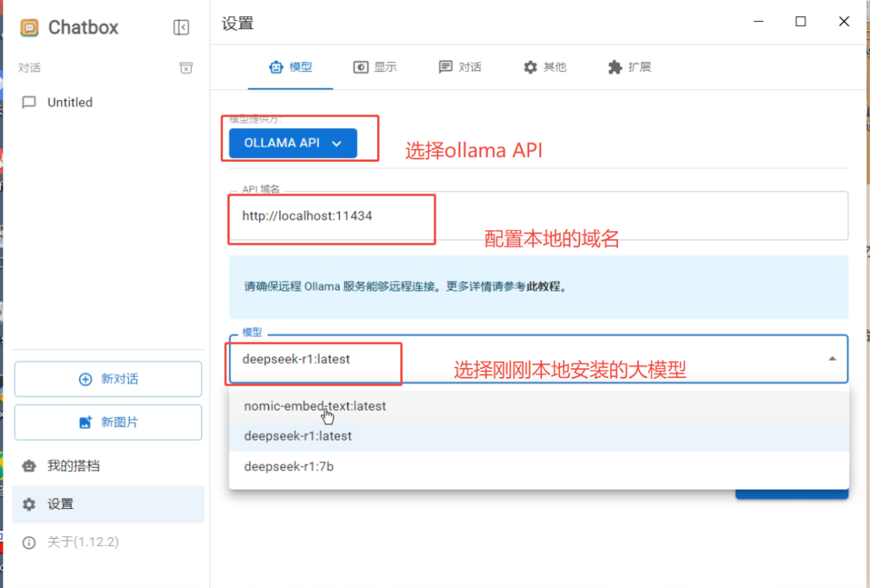Click the 模型 combo box showing deepseek-r1:latest

pos(538,359)
